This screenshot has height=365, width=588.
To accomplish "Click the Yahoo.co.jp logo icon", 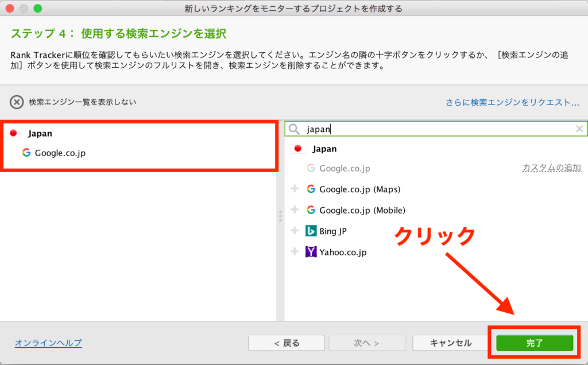I will click(311, 252).
